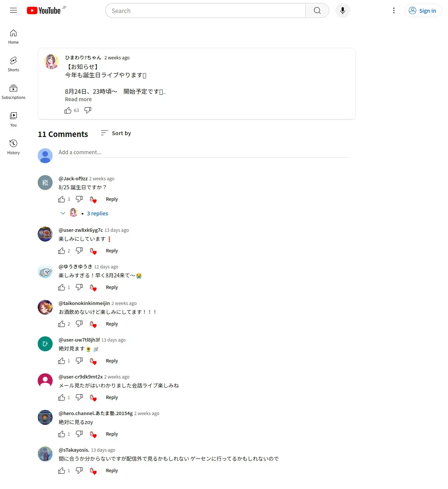The width and height of the screenshot is (448, 489).
Task: Open the three-dot settings menu
Action: point(394,10)
